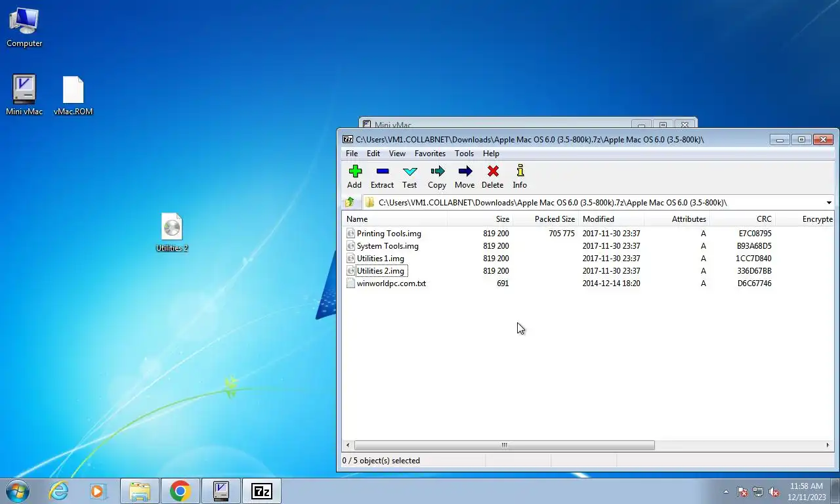Select the System Tools.img file icon
Screen dimensions: 840x504
pos(350,246)
